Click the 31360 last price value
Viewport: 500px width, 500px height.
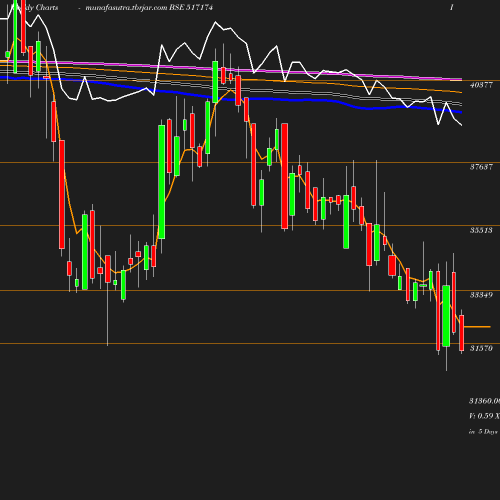[484, 401]
